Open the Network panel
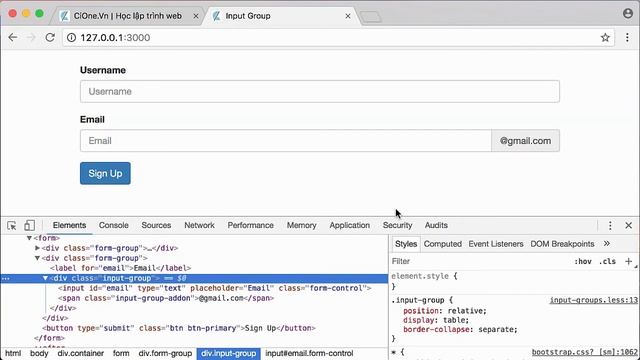 199,225
